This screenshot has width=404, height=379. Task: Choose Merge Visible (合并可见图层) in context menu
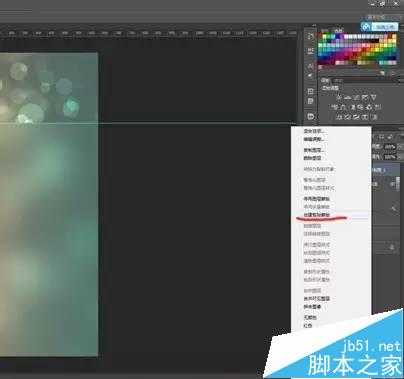click(x=317, y=299)
